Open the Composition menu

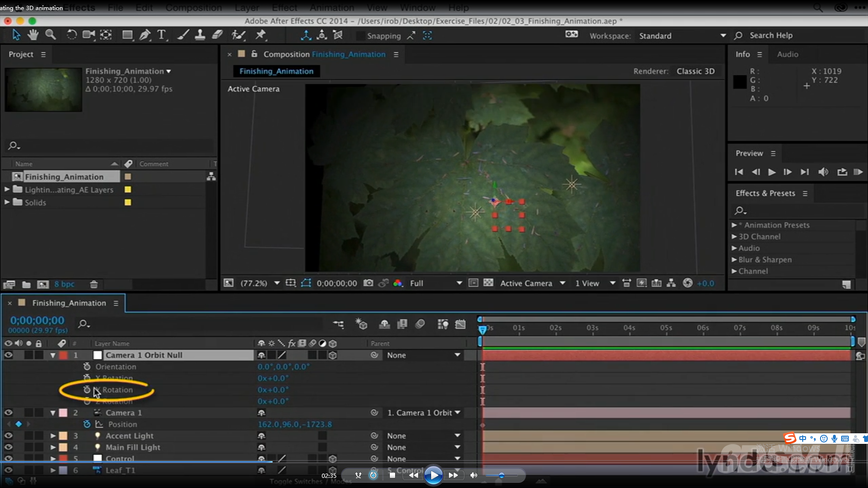click(x=193, y=8)
